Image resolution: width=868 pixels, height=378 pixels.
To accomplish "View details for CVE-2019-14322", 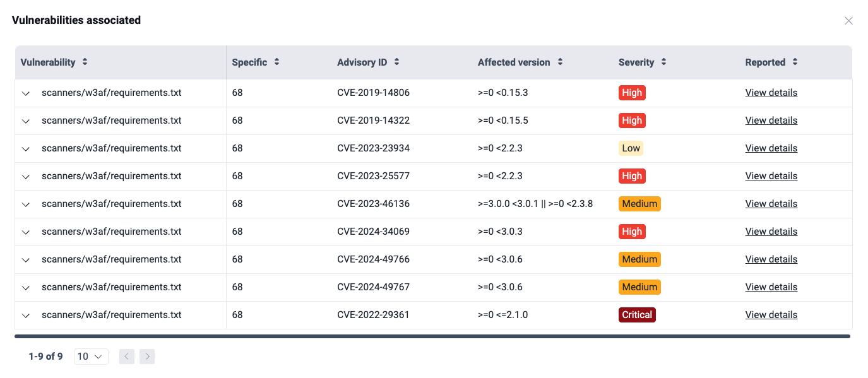I will pyautogui.click(x=771, y=120).
